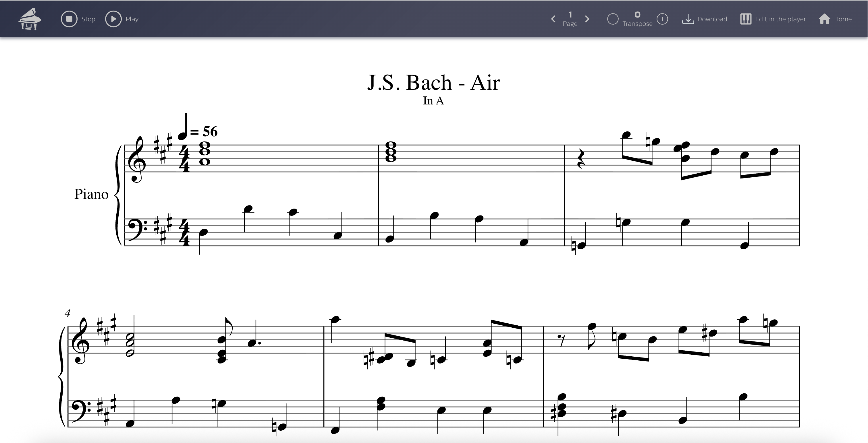The image size is (868, 443).
Task: Click the Download arrow icon
Action: pyautogui.click(x=688, y=19)
